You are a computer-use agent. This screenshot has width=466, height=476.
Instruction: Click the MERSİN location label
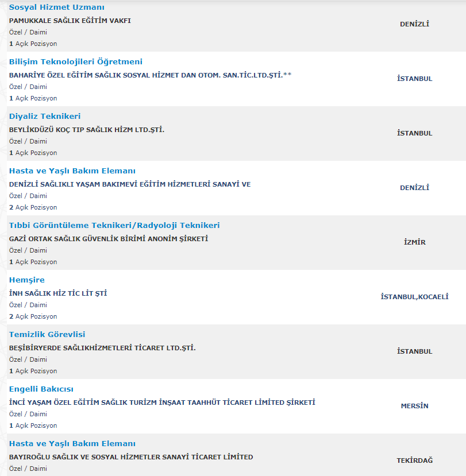tap(414, 406)
